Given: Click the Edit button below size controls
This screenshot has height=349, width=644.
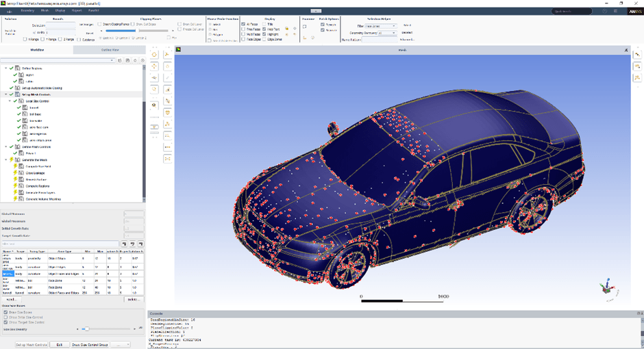Looking at the screenshot, I should (x=60, y=344).
